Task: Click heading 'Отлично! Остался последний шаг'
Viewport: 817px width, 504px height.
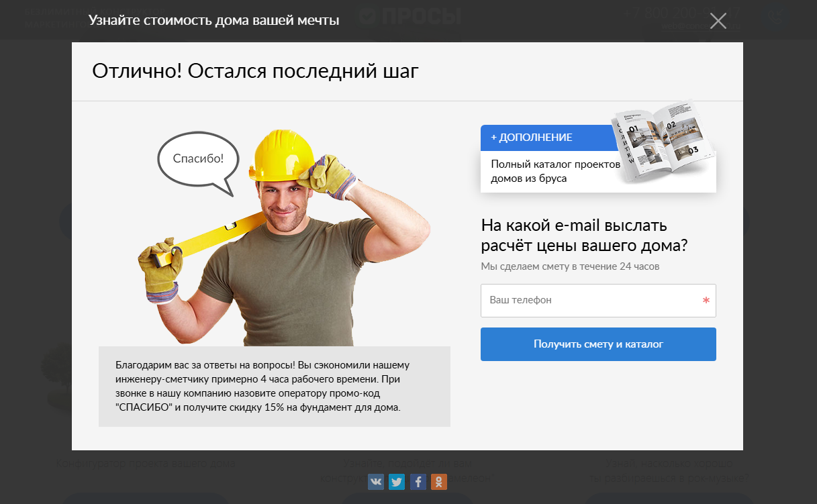Action: 255,71
